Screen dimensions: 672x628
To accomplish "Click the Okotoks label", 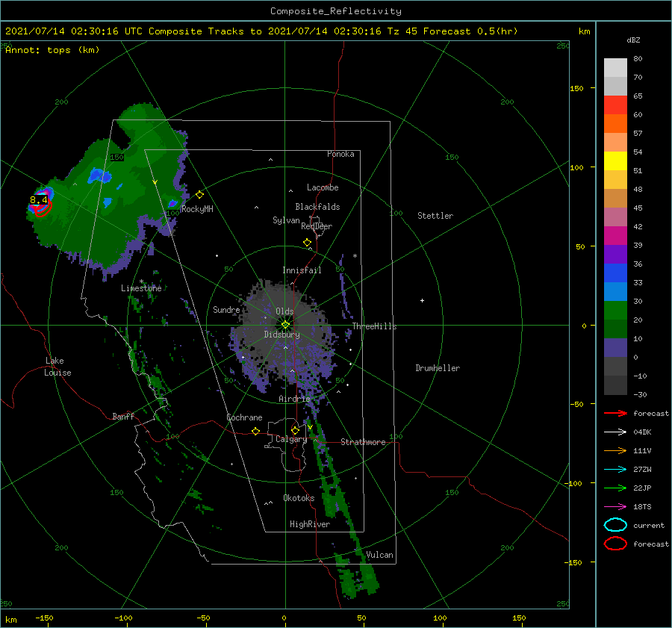I will tap(299, 498).
